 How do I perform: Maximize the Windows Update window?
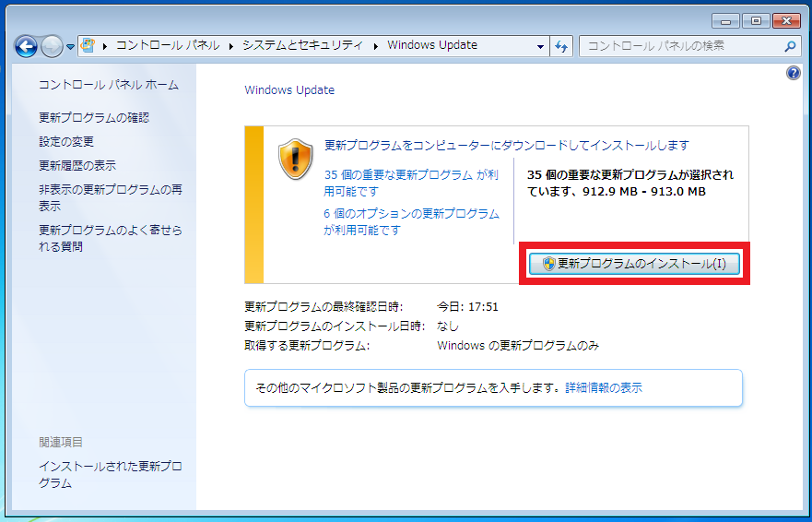[x=756, y=21]
